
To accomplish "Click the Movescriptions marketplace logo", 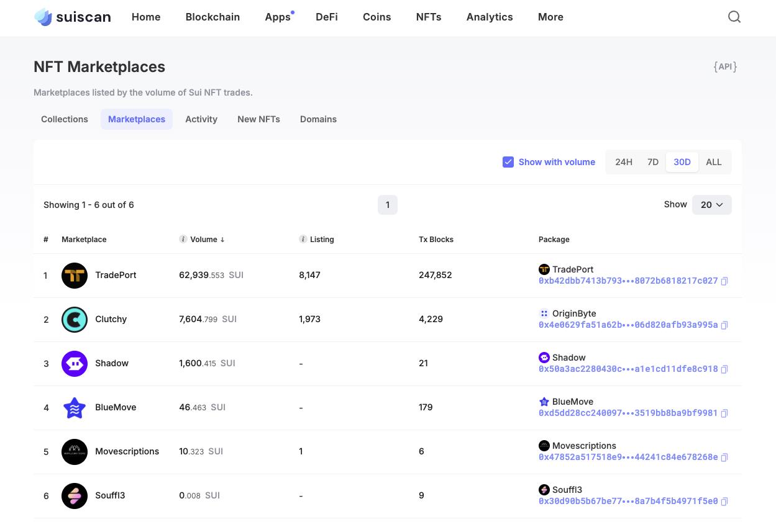I will [75, 452].
